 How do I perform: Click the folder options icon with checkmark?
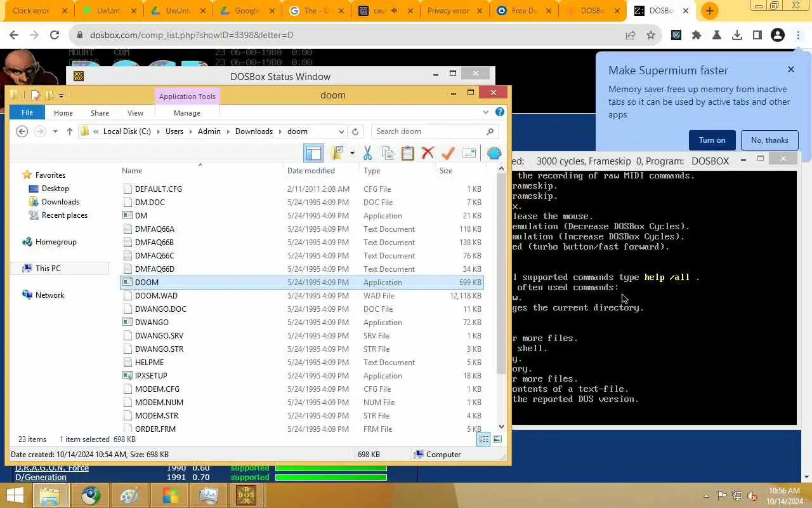tap(336, 153)
